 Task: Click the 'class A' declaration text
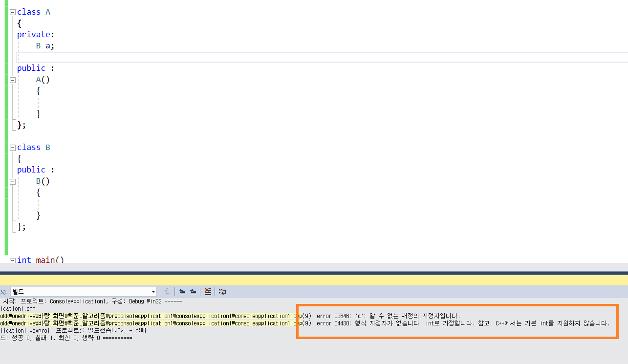pyautogui.click(x=34, y=12)
